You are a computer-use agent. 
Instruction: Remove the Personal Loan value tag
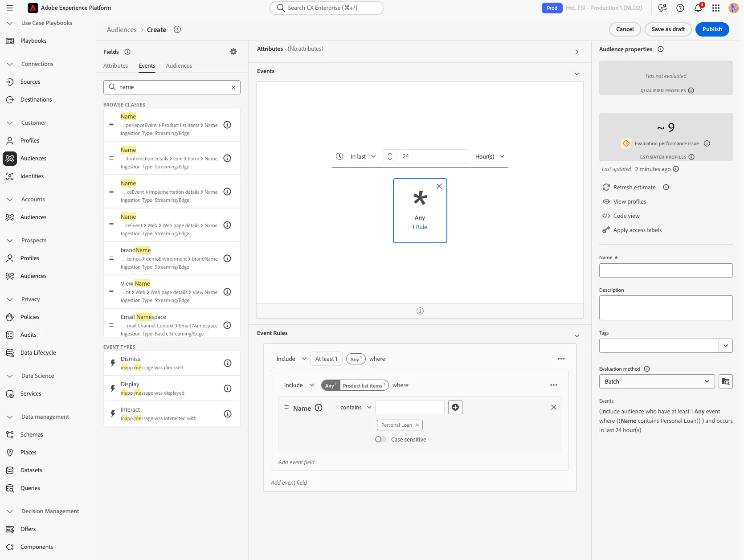[417, 425]
